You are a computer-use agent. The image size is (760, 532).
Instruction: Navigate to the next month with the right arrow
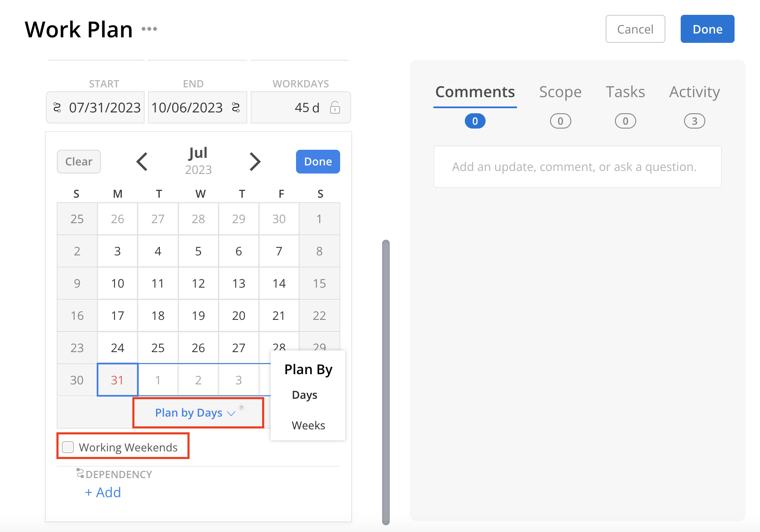[x=255, y=161]
